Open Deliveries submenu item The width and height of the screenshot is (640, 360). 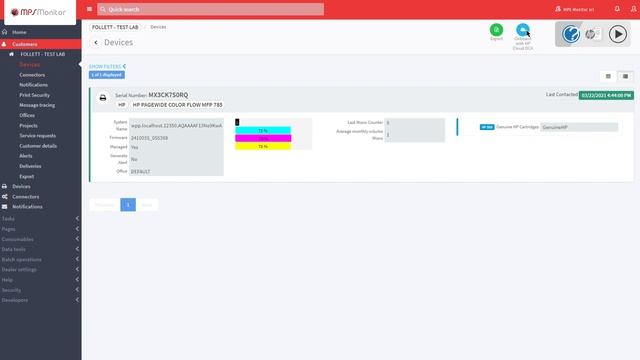30,166
